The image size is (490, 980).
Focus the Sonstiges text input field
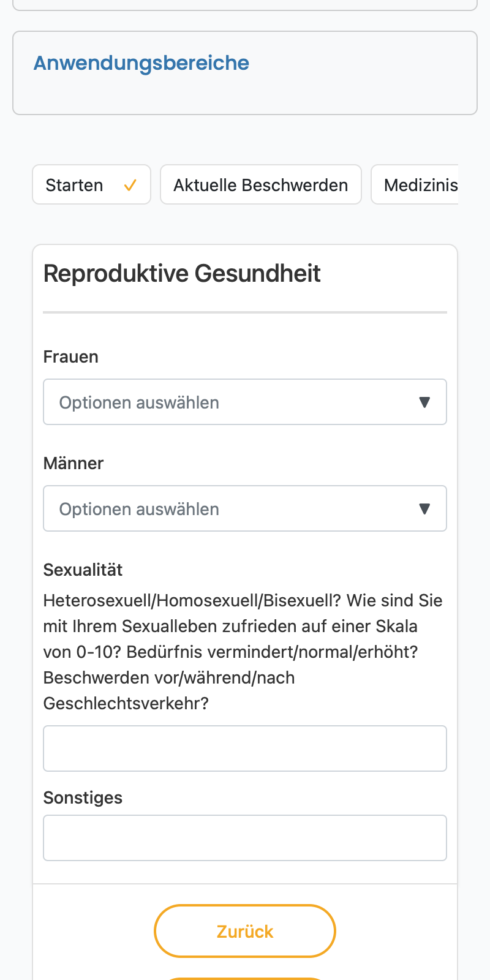click(245, 838)
